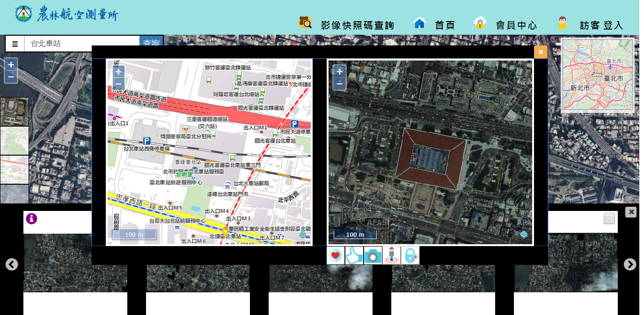644x315 pixels.
Task: Click the street view person icon
Action: [391, 255]
